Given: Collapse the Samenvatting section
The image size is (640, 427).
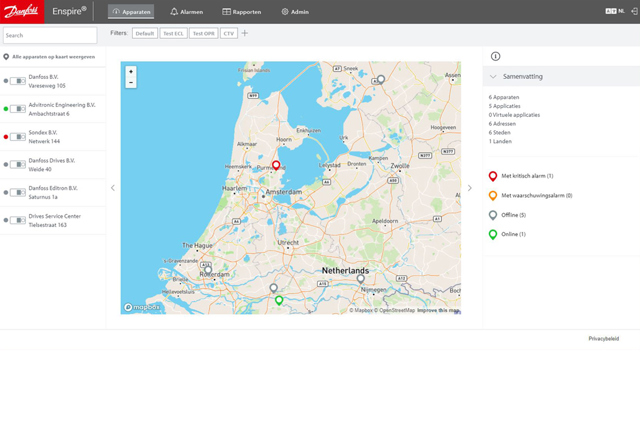Looking at the screenshot, I should tap(493, 77).
